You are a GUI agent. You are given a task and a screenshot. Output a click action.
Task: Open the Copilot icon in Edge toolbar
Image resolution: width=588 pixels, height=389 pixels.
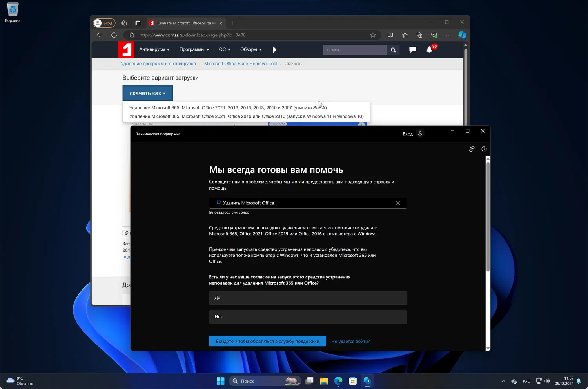[x=462, y=35]
